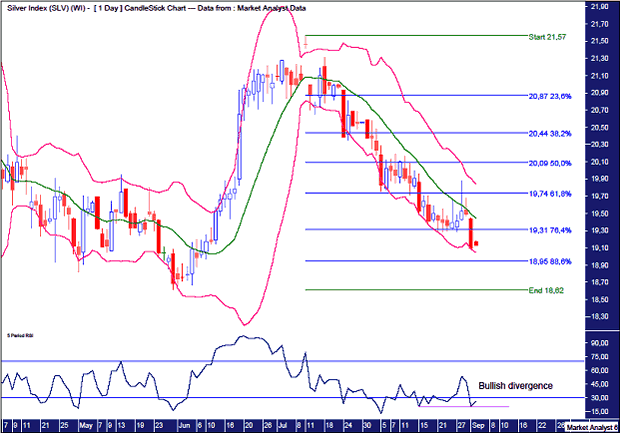Select the '20.44 38.2%' retracement label
This screenshot has height=433, width=620.
550,134
